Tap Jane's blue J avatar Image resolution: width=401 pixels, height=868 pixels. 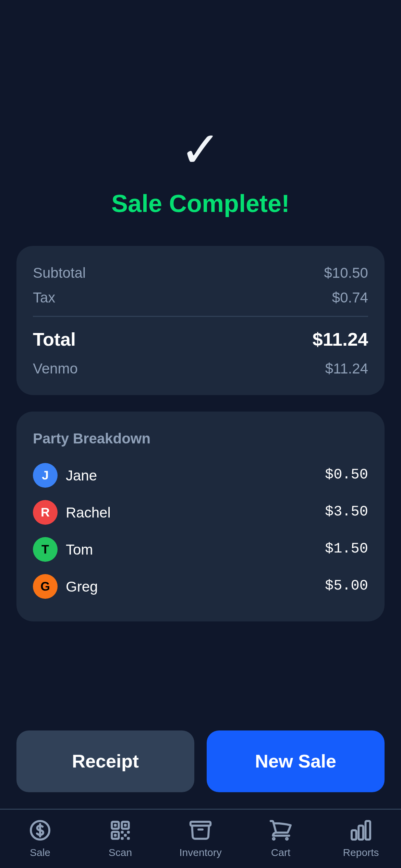45,475
